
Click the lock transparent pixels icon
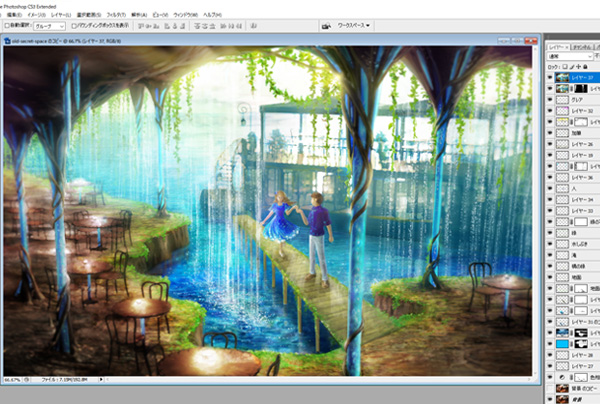pyautogui.click(x=565, y=67)
